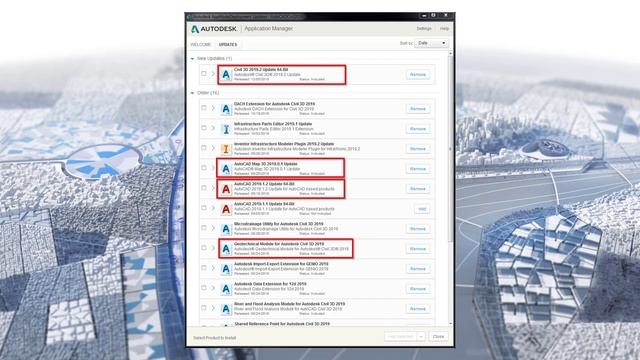Select the Civil 3D 2019.2 Update product icon
640x360 pixels.
pos(226,75)
